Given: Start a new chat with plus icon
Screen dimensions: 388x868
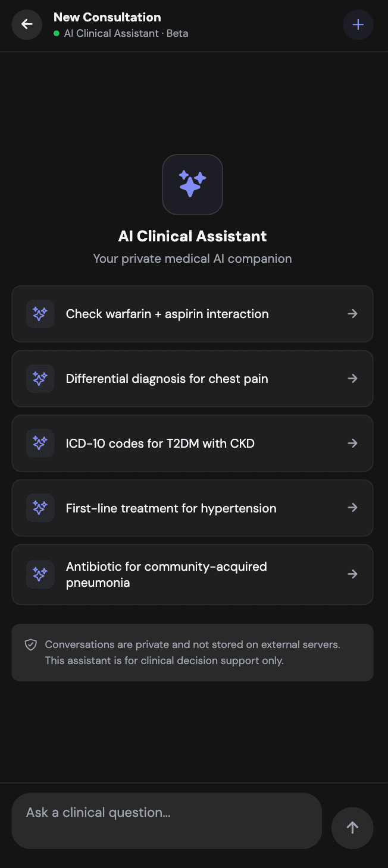Looking at the screenshot, I should click(x=358, y=24).
